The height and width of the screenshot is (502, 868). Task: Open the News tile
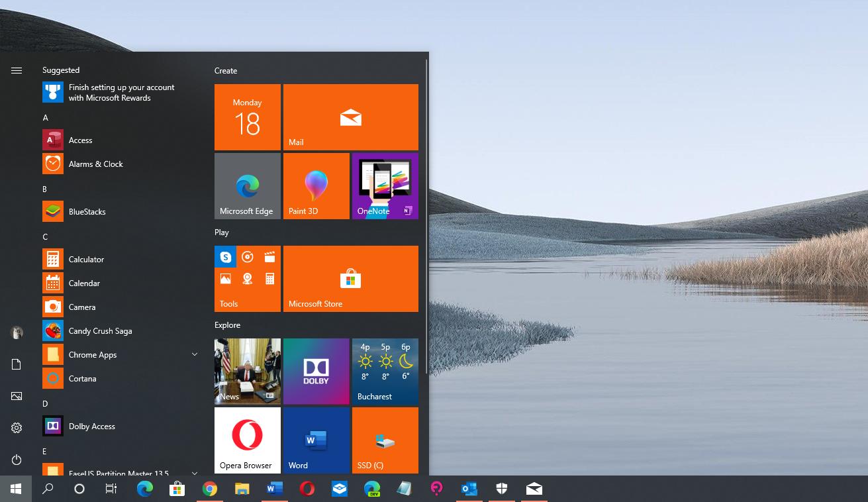248,372
